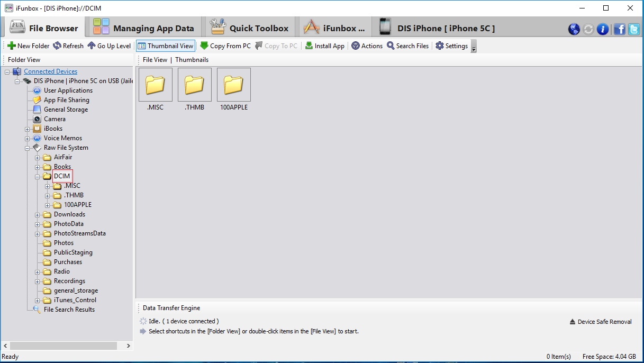Click the File View header label
Screen dimensions: 644x363
click(155, 60)
